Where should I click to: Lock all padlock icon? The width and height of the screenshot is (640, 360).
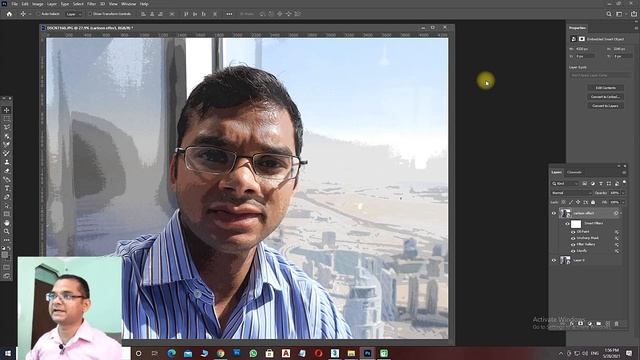pyautogui.click(x=593, y=202)
